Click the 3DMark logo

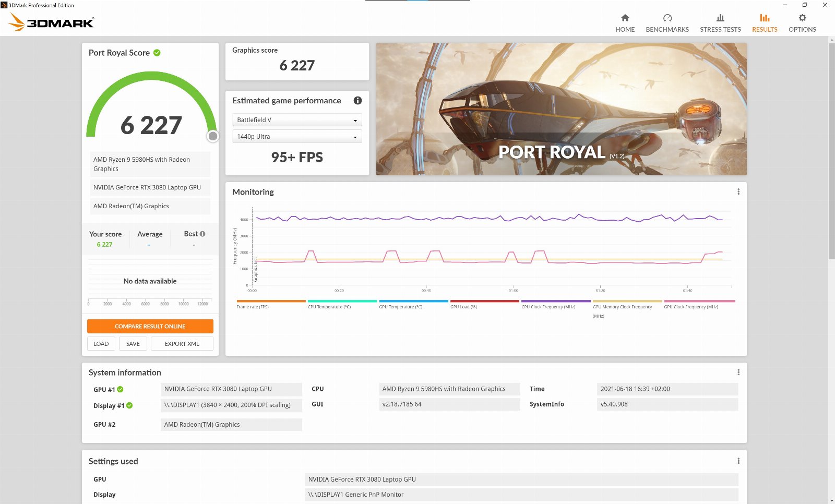coord(51,22)
